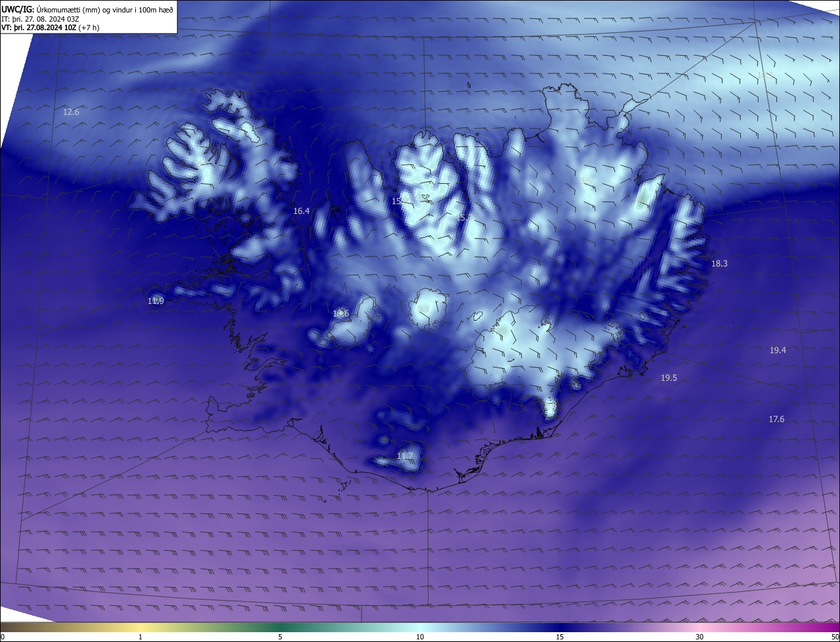
Task: Click the 12.6 value label on the map
Action: [x=71, y=112]
